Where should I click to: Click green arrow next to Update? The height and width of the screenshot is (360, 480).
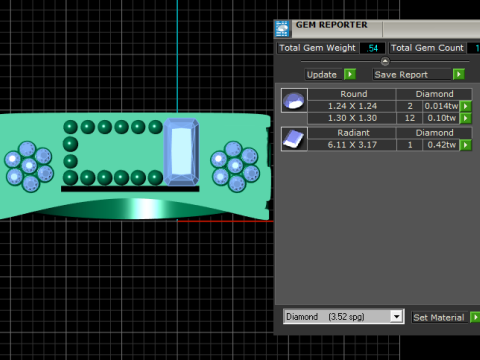coord(350,74)
